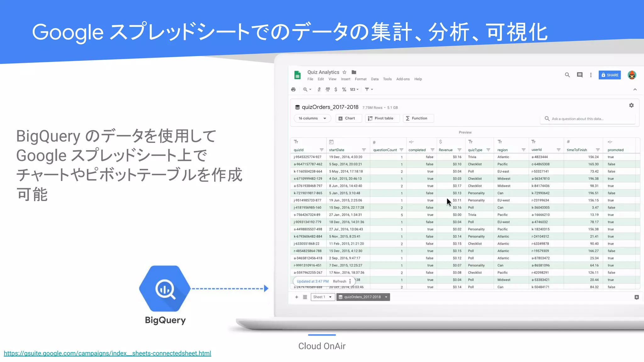Open filter for the timeToFinish column
The image size is (644, 362).
(598, 150)
